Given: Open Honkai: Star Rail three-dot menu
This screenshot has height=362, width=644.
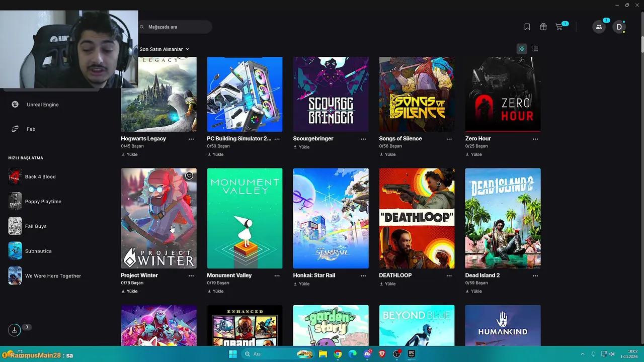Looking at the screenshot, I should [363, 276].
